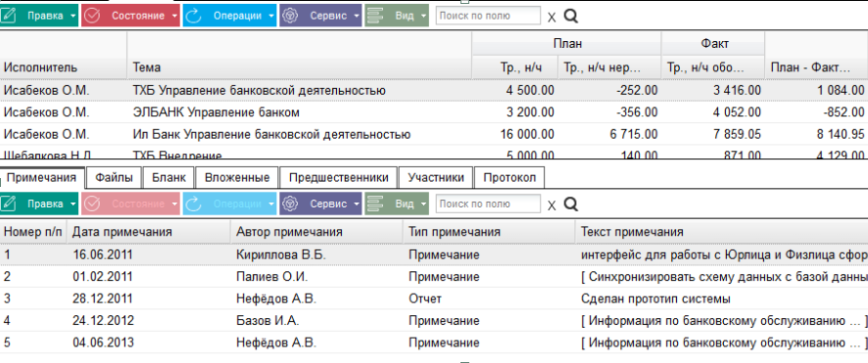Open the lower Вид dropdown arrow

click(x=423, y=204)
